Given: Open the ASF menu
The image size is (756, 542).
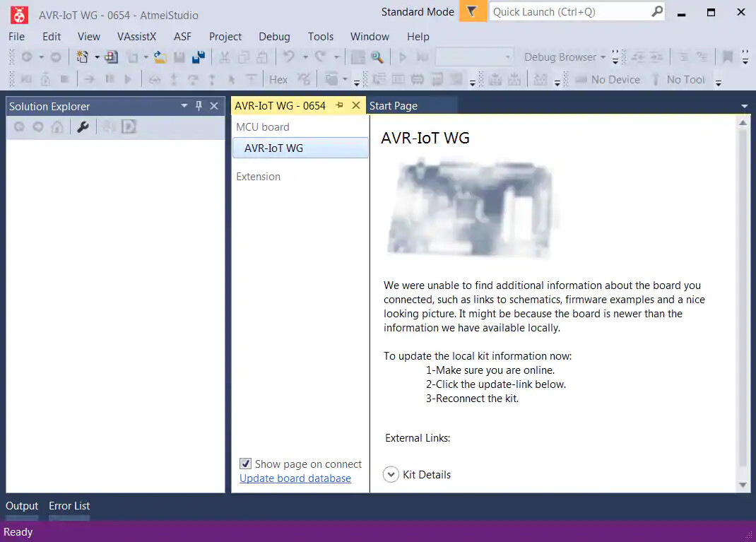Looking at the screenshot, I should [182, 37].
